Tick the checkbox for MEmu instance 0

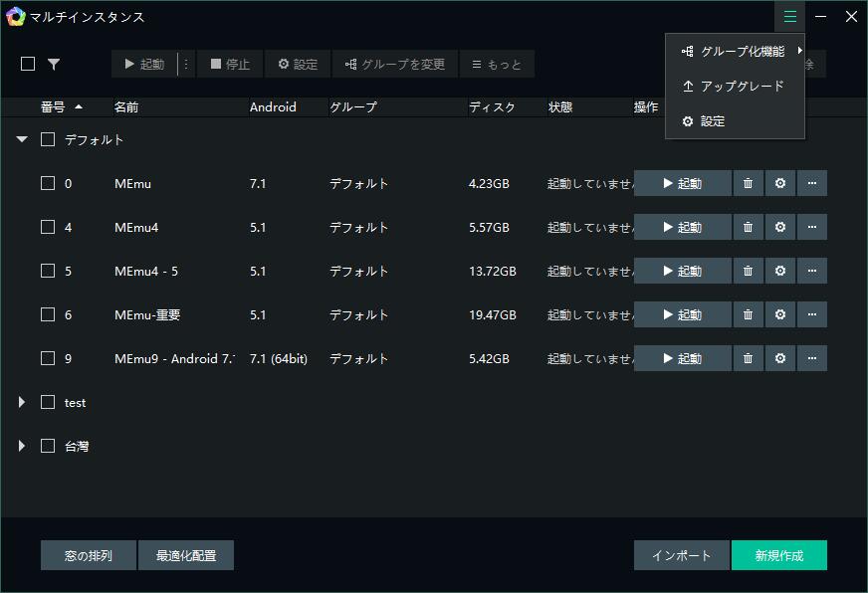(48, 183)
